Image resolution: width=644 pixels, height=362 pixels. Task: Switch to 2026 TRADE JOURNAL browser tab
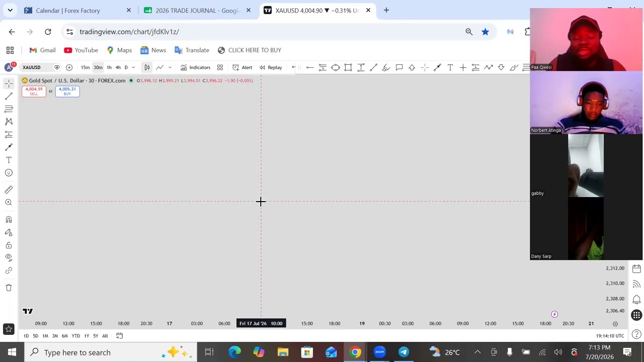click(197, 10)
